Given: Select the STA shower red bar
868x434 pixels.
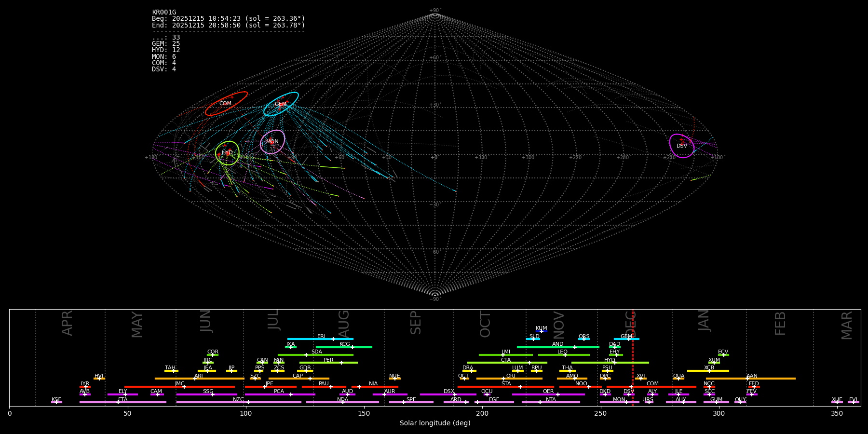Looking at the screenshot, I should pyautogui.click(x=505, y=387).
